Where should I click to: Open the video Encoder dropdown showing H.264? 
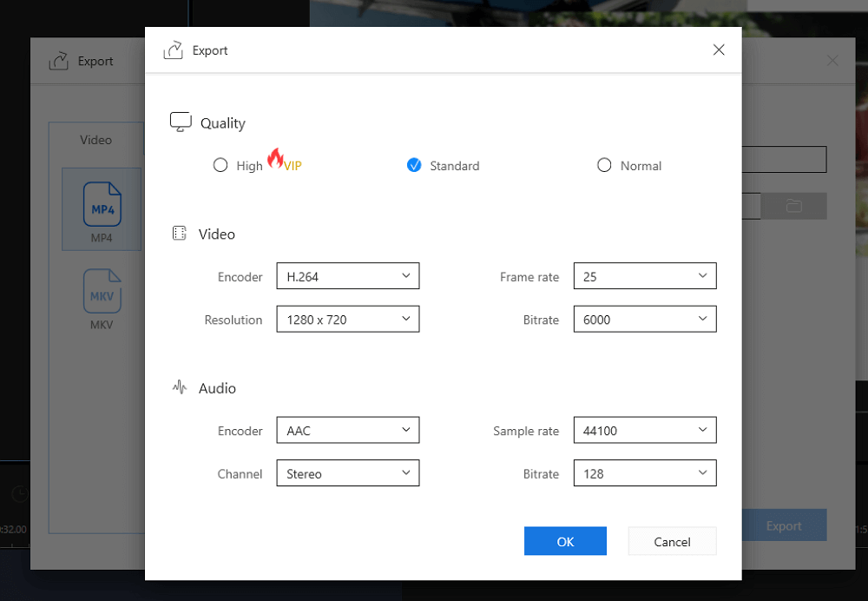347,275
